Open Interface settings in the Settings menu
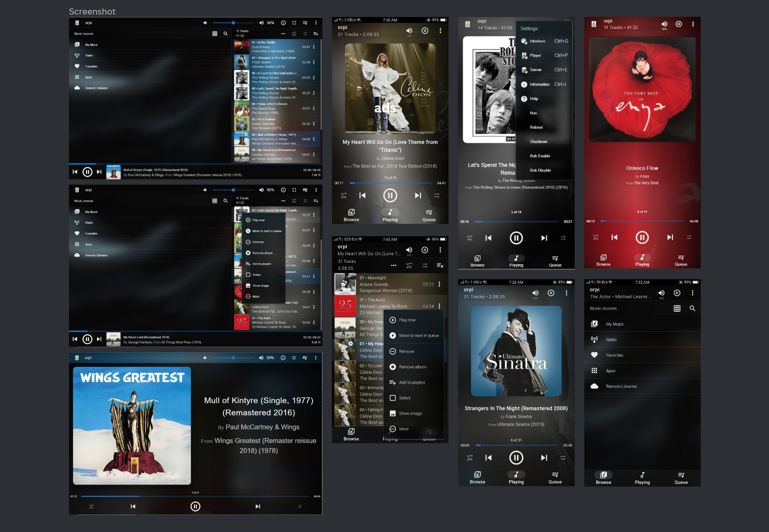The image size is (769, 532). coord(544,41)
